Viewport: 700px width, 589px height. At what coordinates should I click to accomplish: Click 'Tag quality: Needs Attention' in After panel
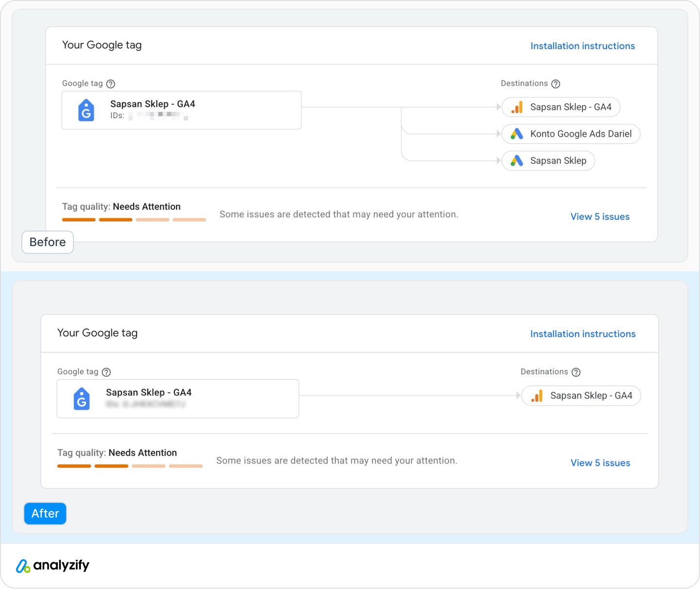(117, 453)
